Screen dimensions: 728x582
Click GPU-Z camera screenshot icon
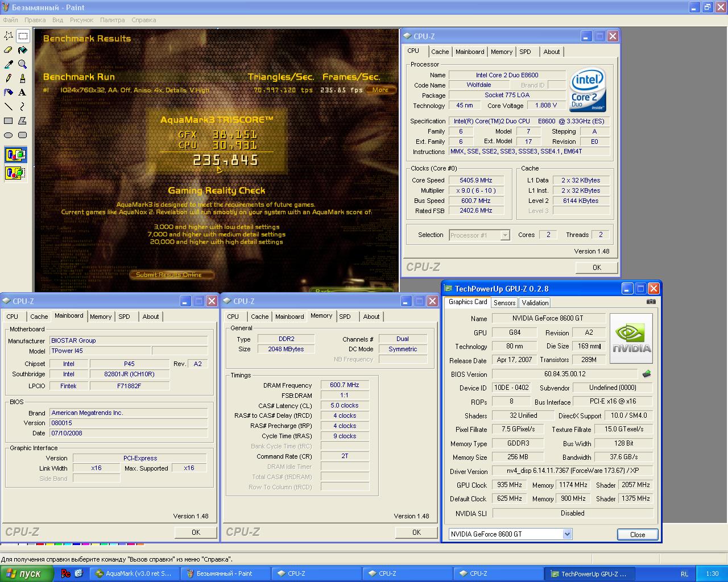(651, 302)
